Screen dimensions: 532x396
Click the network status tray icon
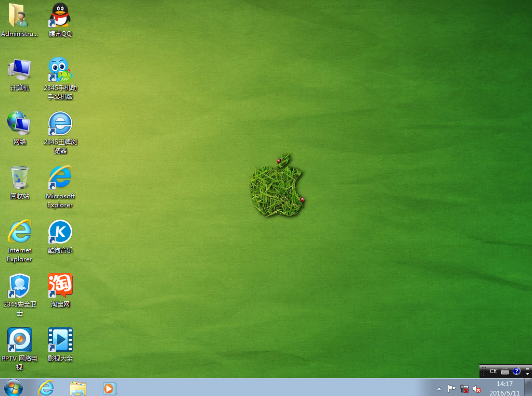pyautogui.click(x=464, y=389)
